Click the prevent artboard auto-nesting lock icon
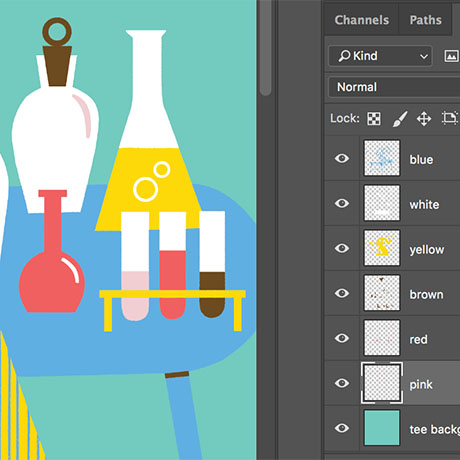Image resolution: width=460 pixels, height=460 pixels. click(450, 118)
